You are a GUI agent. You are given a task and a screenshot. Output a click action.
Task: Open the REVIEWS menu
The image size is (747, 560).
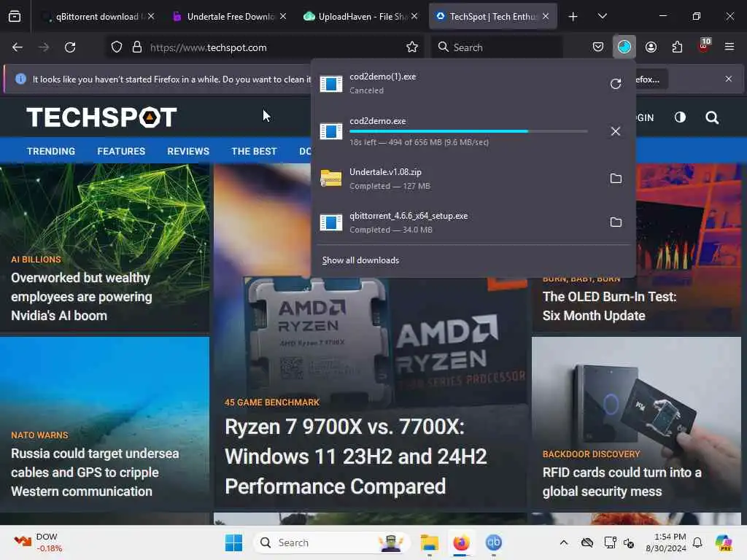click(x=188, y=152)
